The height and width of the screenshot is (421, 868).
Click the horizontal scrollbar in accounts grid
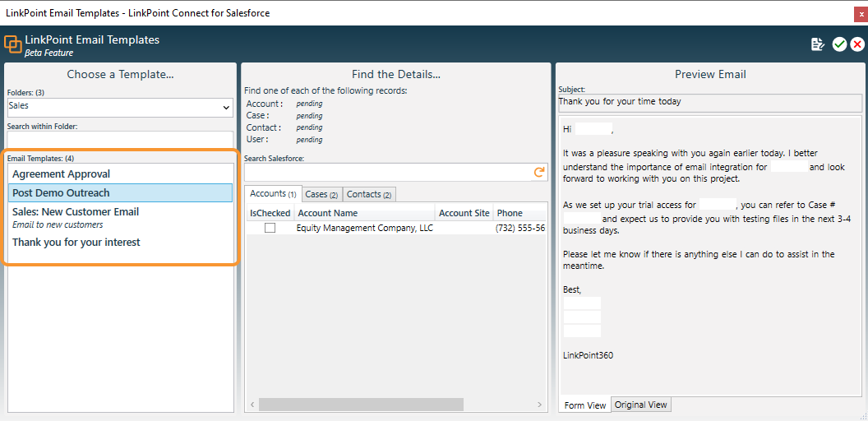pos(361,405)
